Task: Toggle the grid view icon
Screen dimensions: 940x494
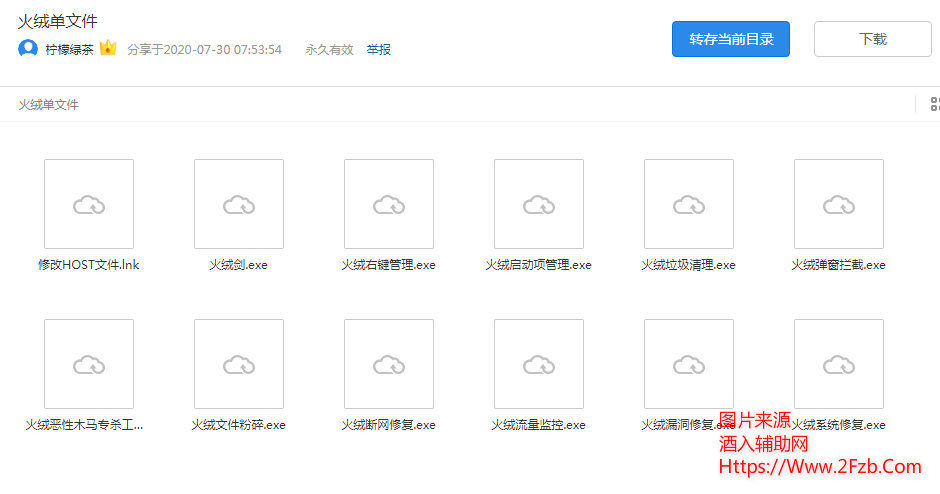Action: 934,104
